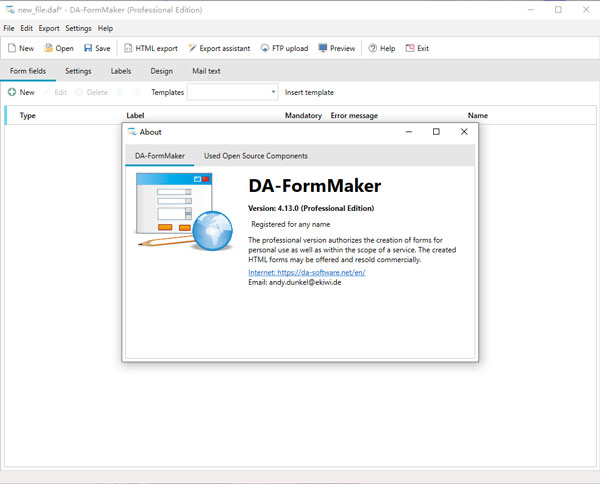Maximize the main DA-FormMaker window
Screen dimensions: 600x484
pos(558,10)
